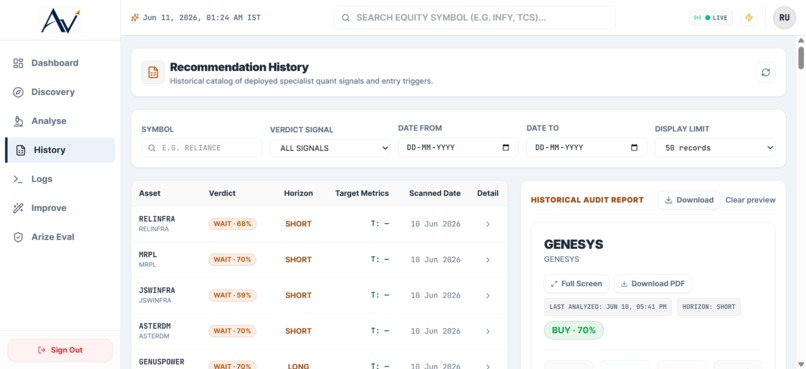Click the BUY · 70% verdict badge

click(x=574, y=330)
